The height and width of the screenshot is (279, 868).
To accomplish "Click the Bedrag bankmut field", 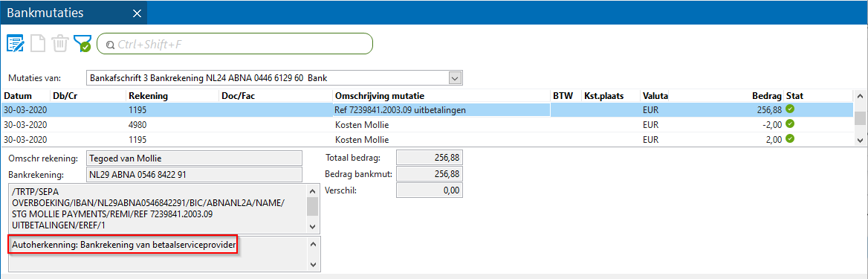I will pos(429,174).
